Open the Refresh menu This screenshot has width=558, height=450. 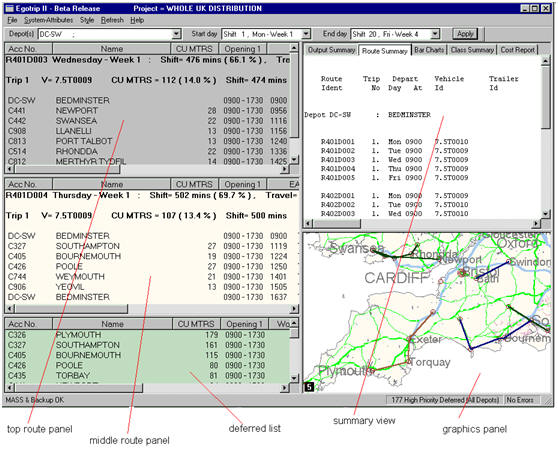(112, 20)
